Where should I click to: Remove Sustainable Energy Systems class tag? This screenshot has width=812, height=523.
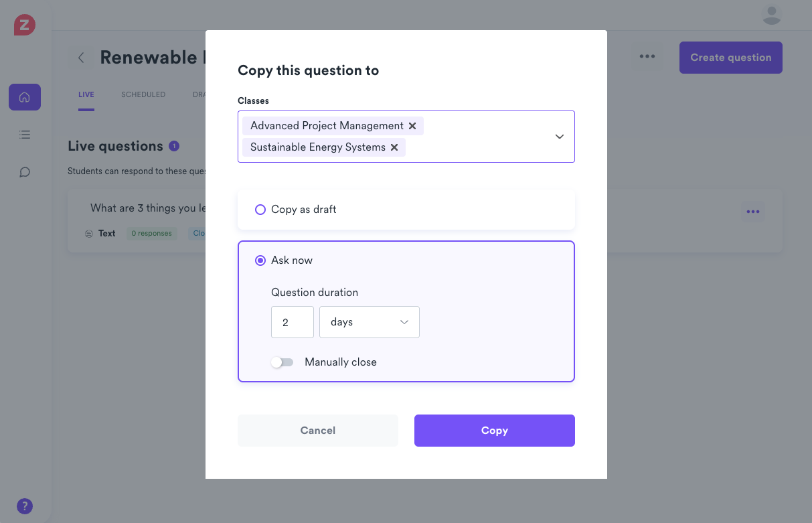[394, 147]
